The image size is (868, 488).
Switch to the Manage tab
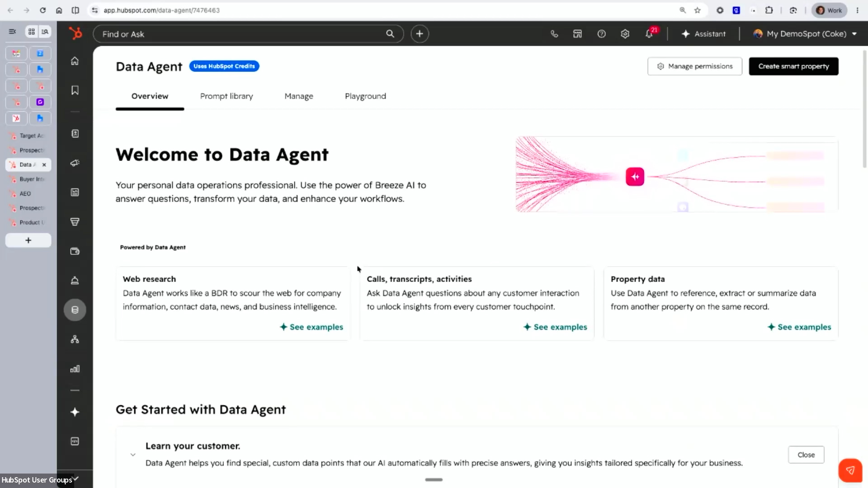coord(299,96)
